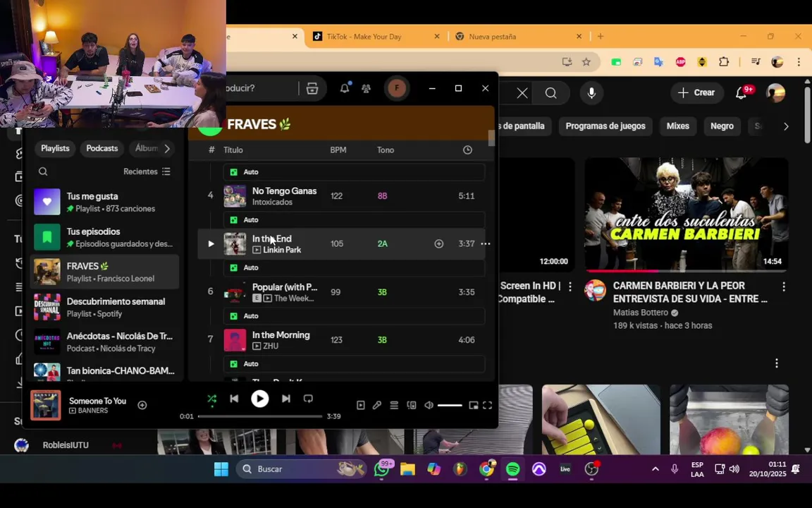Clear the YouTube search box
This screenshot has height=508, width=812.
[522, 93]
